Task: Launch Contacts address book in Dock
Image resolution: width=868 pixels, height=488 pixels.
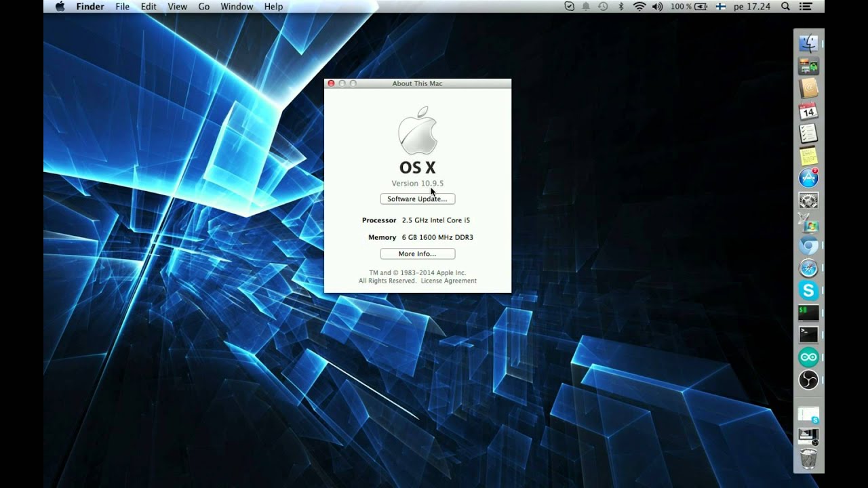Action: tap(808, 89)
